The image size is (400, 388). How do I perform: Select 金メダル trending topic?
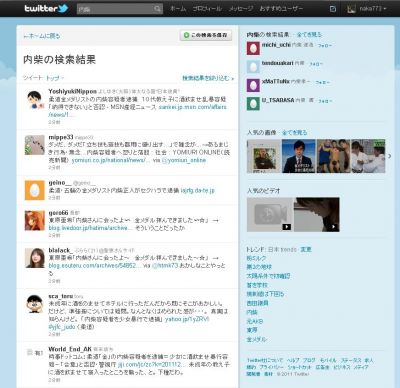[256, 339]
